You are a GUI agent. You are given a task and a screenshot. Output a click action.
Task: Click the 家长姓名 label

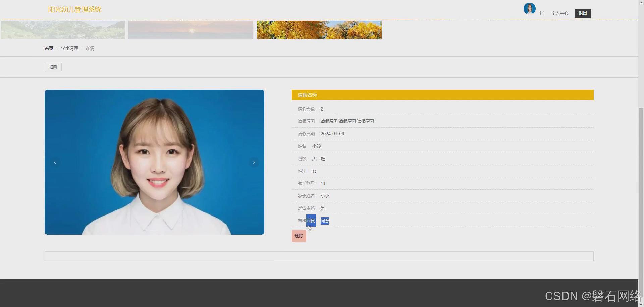306,196
